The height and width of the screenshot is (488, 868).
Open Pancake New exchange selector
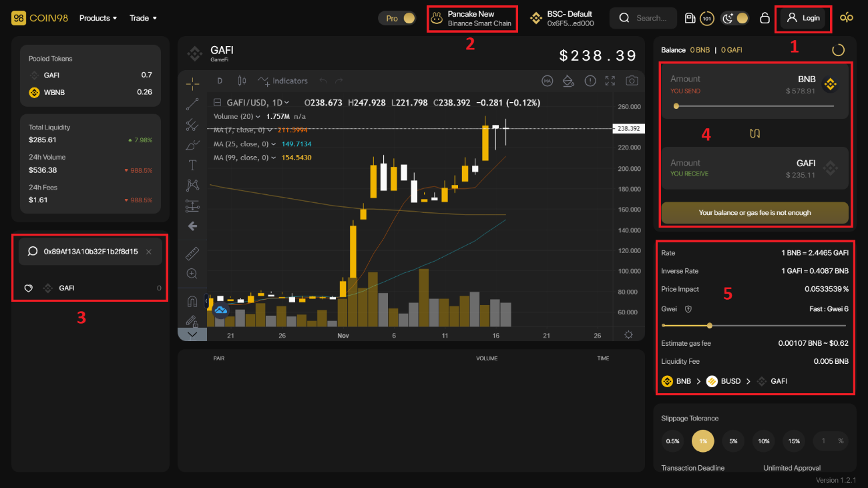point(471,19)
